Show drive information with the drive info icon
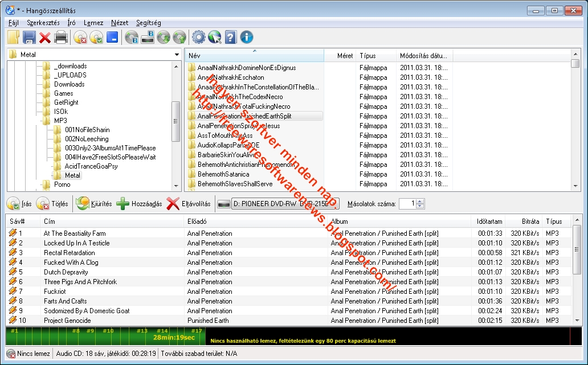 click(148, 38)
